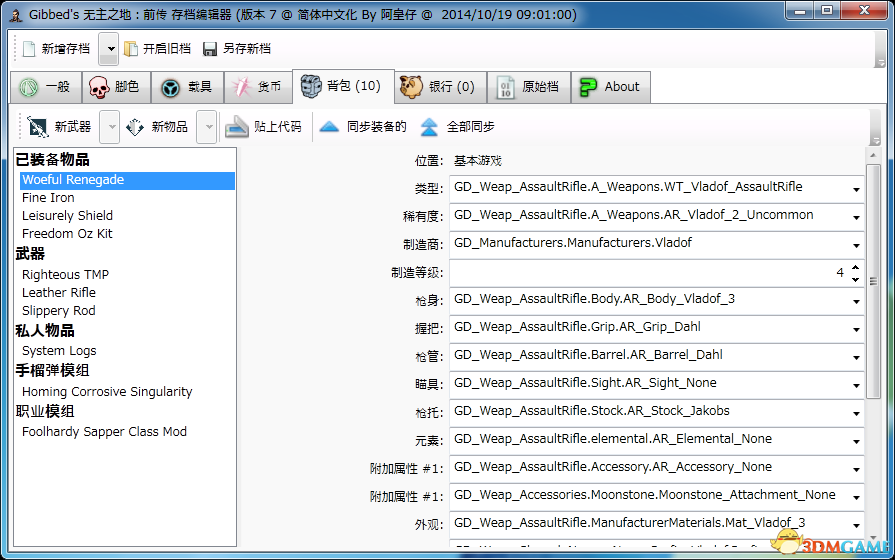895x560 pixels.
Task: Open the About tab
Action: pos(611,87)
